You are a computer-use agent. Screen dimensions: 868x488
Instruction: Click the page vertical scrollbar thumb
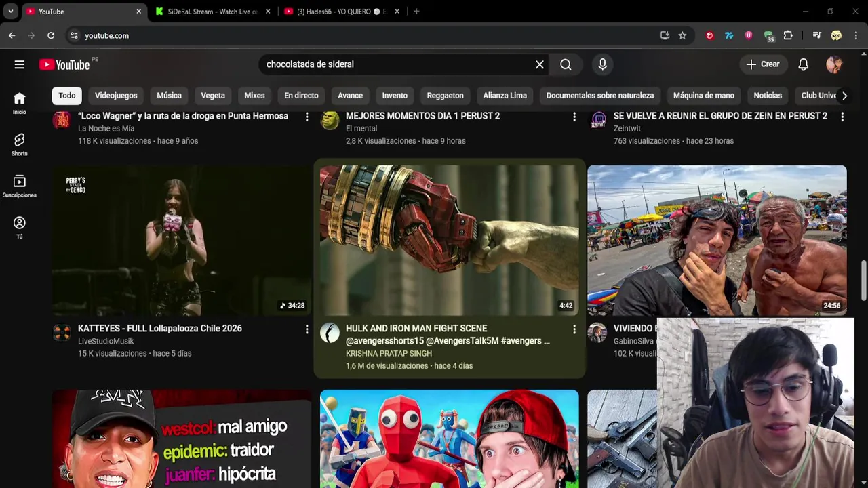point(863,280)
